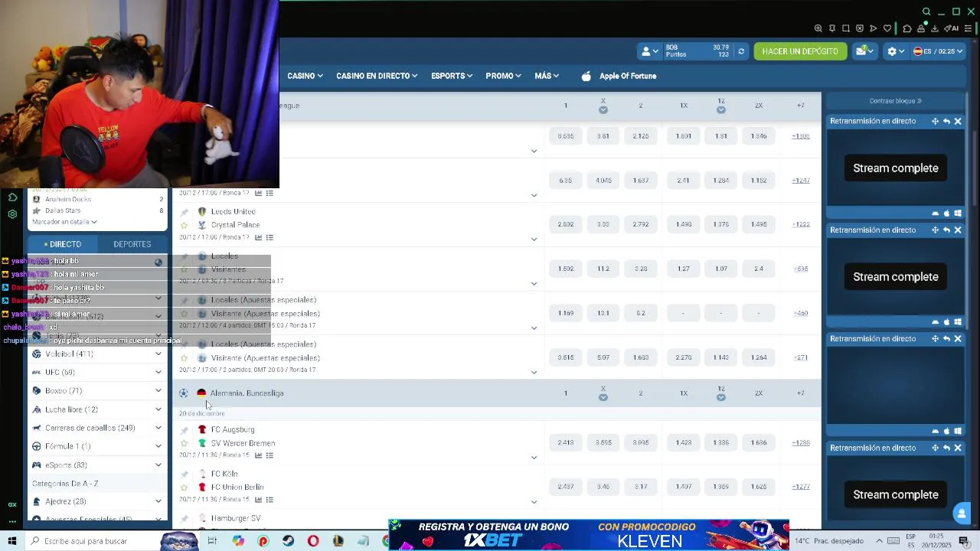The height and width of the screenshot is (551, 980).
Task: Close the first Retransmisión en directo panel
Action: point(958,121)
